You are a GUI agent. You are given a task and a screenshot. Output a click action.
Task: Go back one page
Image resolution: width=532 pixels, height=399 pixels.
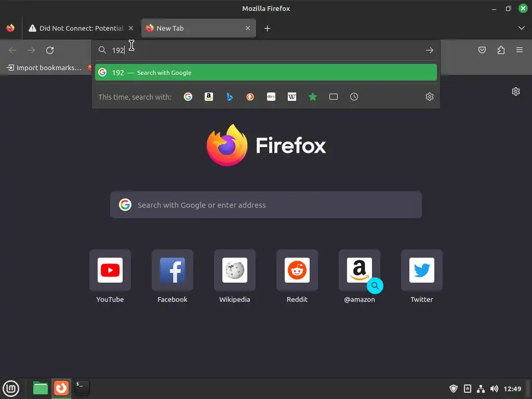click(x=12, y=50)
